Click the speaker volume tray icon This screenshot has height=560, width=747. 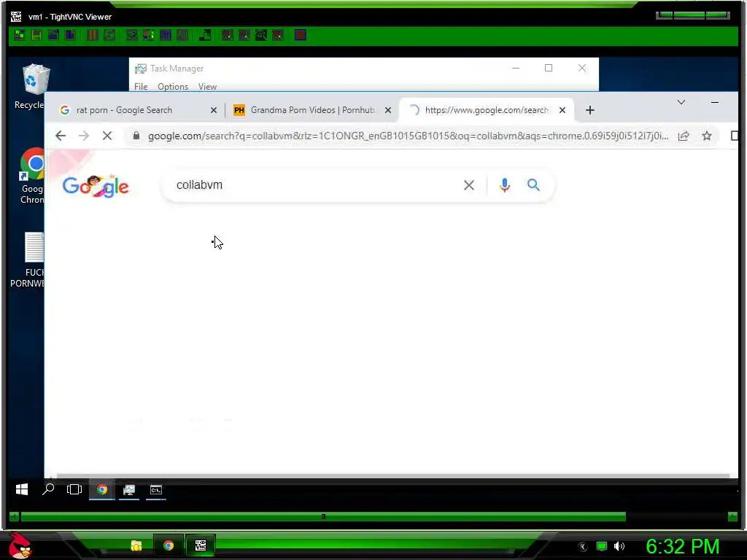click(619, 546)
